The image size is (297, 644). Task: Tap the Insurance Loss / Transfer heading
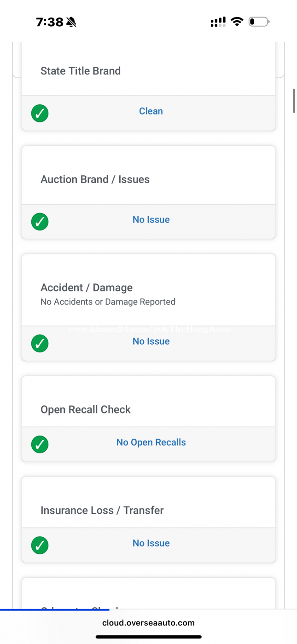coord(102,510)
